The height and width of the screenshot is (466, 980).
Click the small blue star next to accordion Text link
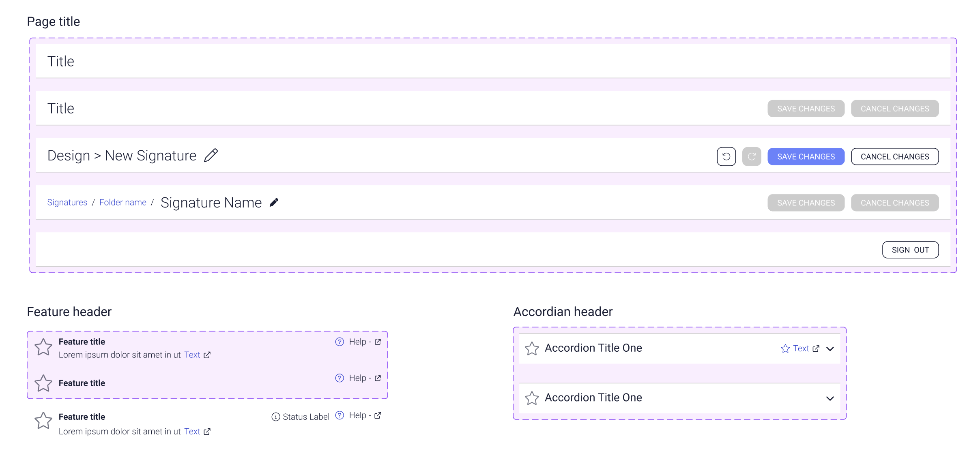pyautogui.click(x=785, y=349)
